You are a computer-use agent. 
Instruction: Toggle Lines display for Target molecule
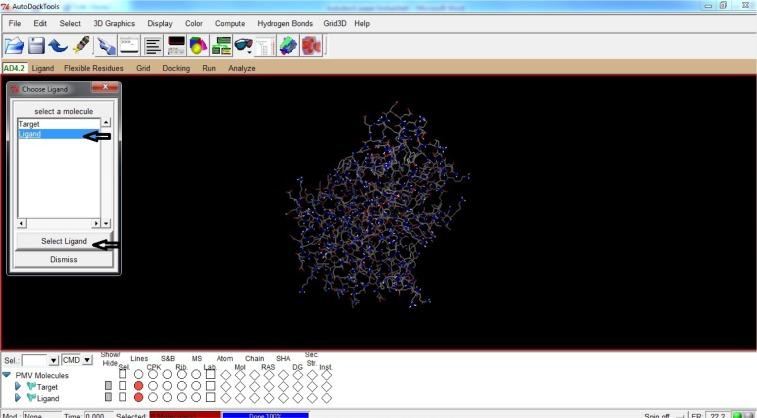(x=138, y=386)
